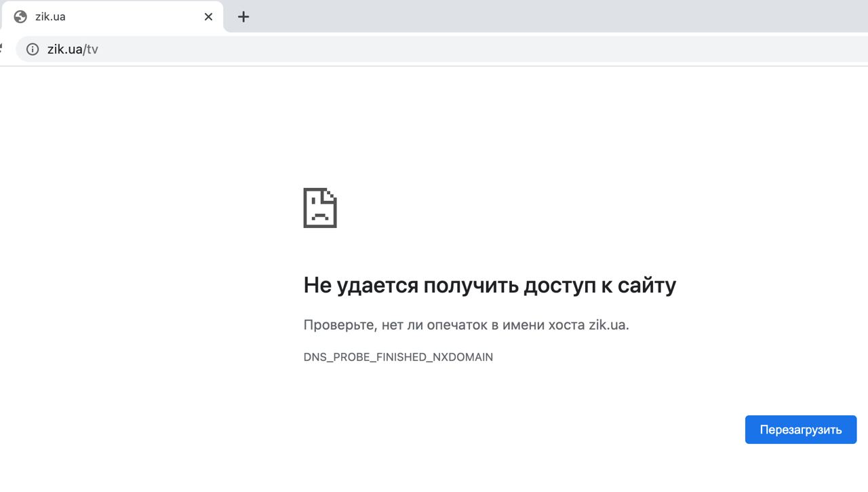The width and height of the screenshot is (868, 492).
Task: Click the DNS_PROBE_FINISHED_NXDOMAIN error code
Action: 398,357
